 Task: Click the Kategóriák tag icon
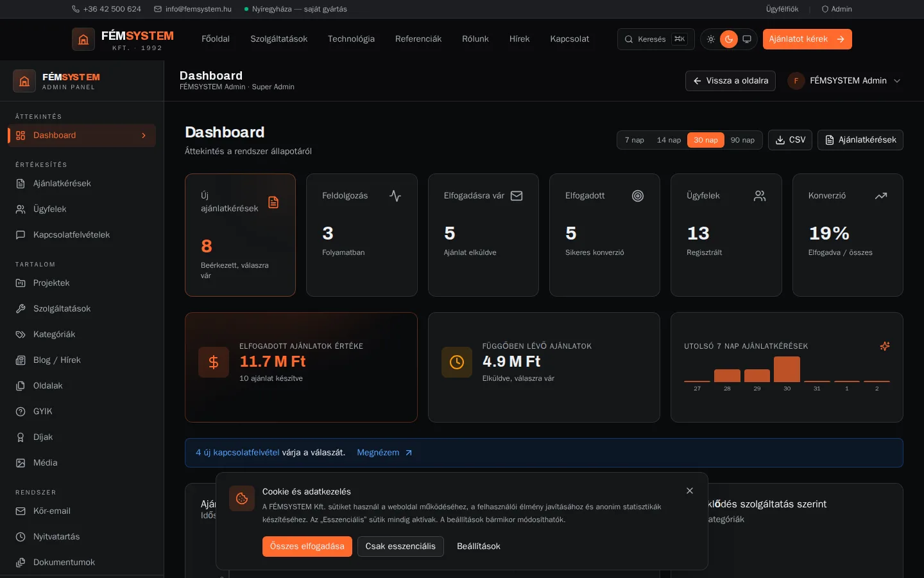[x=21, y=335]
